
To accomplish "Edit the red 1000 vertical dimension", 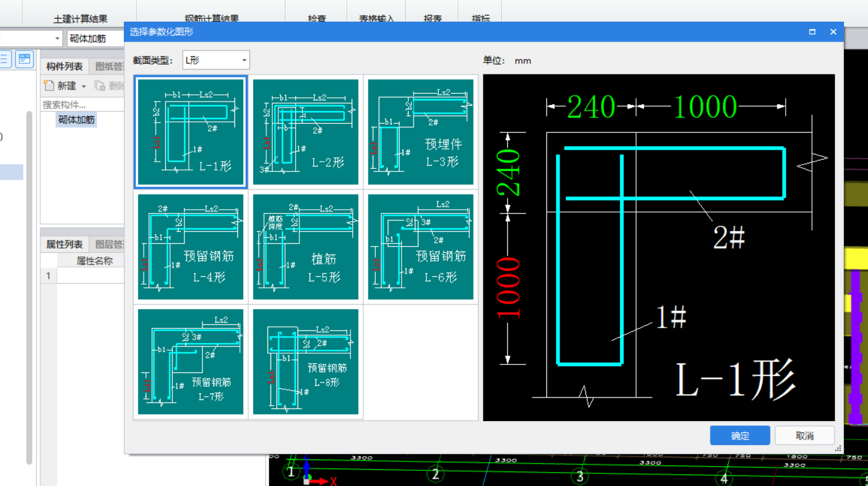I will [x=508, y=287].
